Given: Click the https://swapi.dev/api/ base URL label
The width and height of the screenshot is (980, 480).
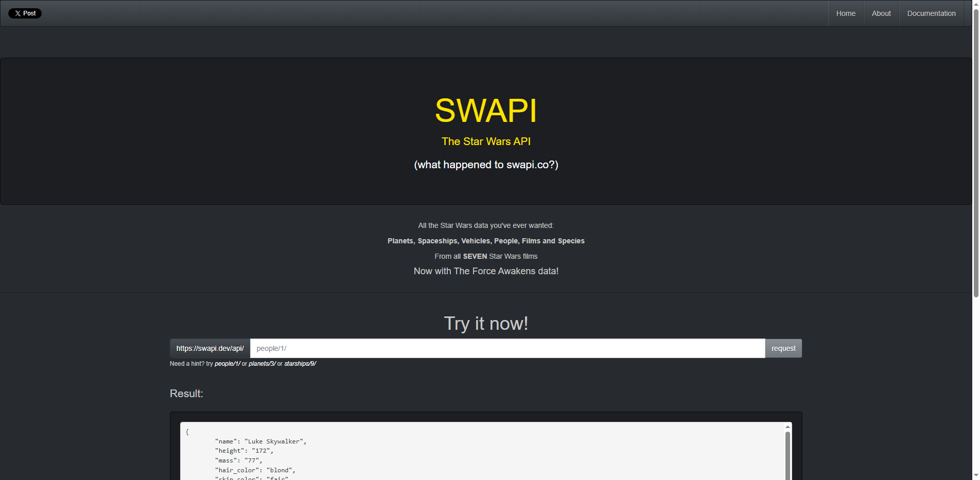Looking at the screenshot, I should pyautogui.click(x=209, y=348).
